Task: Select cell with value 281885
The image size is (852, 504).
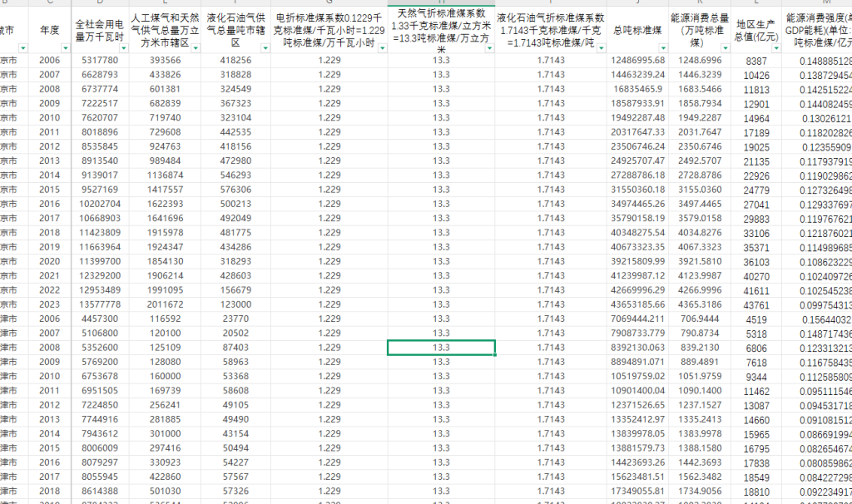Action: (x=166, y=419)
